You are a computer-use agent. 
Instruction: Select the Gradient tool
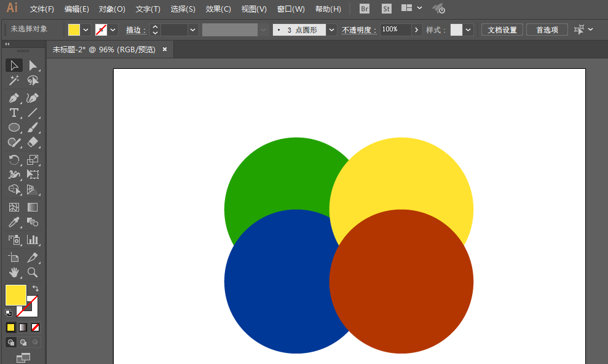(x=33, y=207)
